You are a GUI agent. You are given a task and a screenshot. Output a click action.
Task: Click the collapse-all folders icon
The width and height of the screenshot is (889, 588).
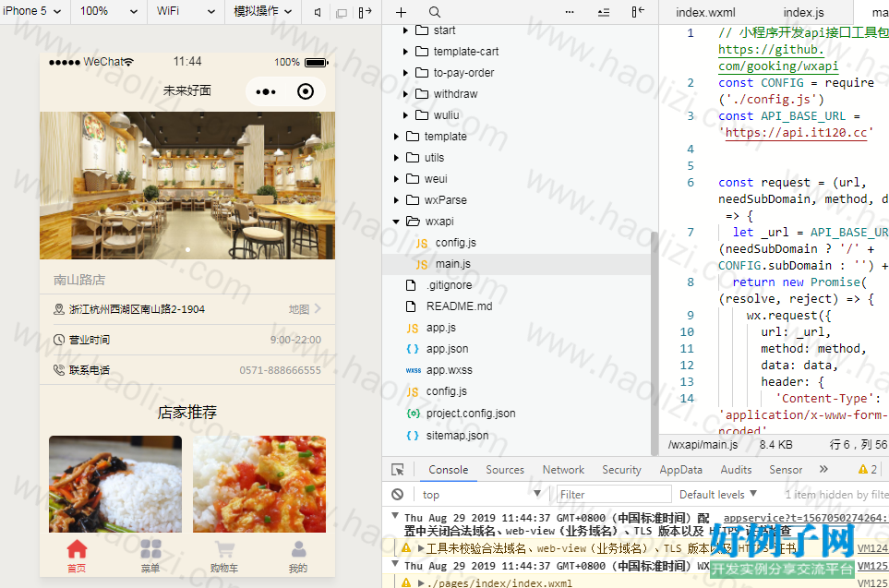point(604,12)
